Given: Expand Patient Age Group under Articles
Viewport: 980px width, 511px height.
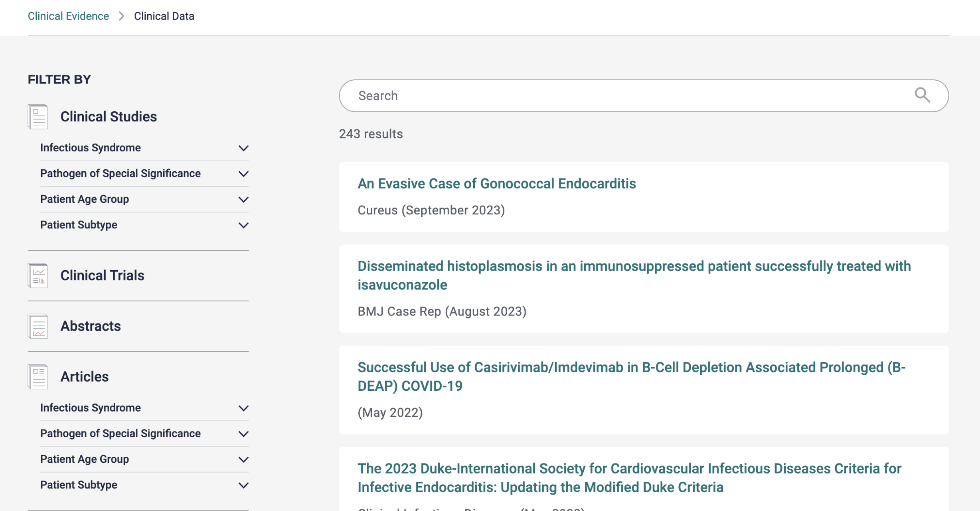Looking at the screenshot, I should point(243,460).
